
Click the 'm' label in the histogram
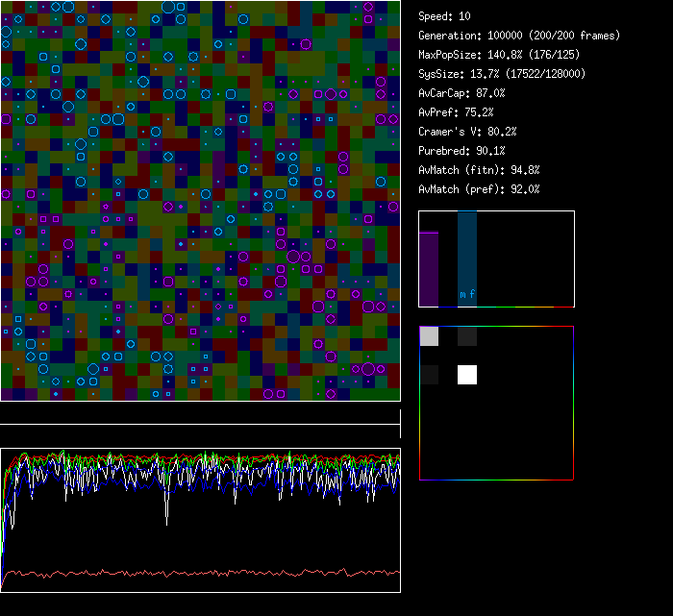462,294
